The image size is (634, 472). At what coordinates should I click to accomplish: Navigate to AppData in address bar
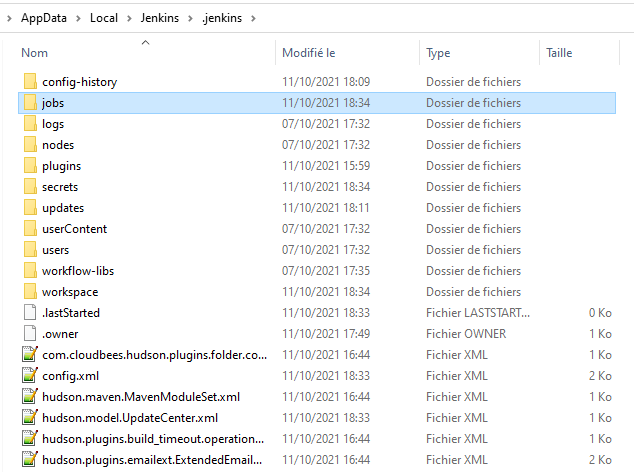[44, 18]
